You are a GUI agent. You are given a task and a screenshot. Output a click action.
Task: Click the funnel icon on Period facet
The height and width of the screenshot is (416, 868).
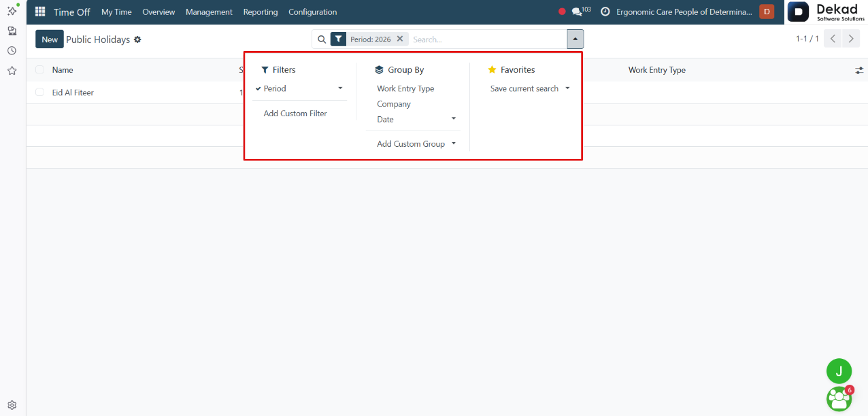339,39
